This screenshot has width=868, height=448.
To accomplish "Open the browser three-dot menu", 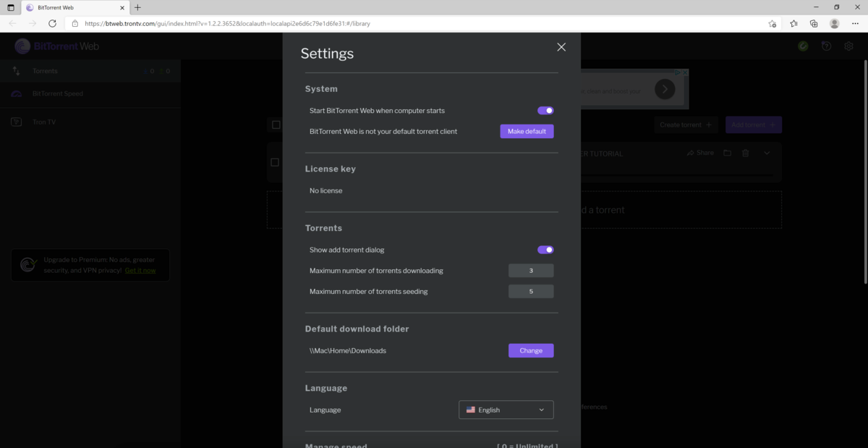I will [x=856, y=23].
